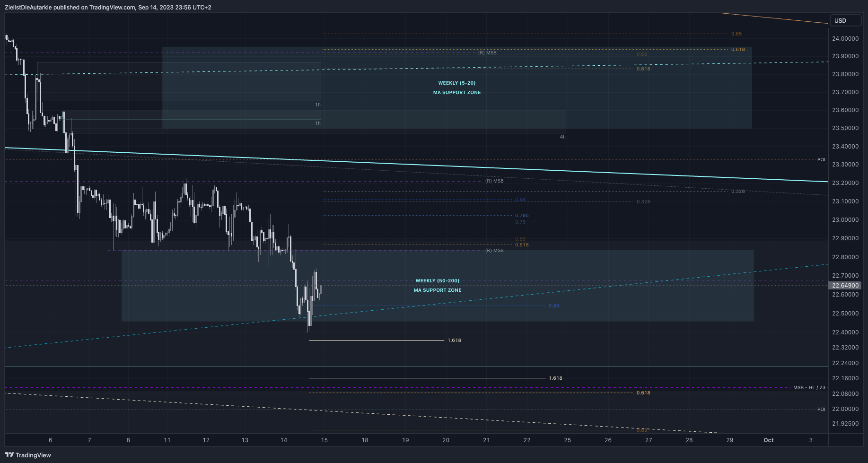Click the 11 date on the time axis
The width and height of the screenshot is (868, 463).
167,440
